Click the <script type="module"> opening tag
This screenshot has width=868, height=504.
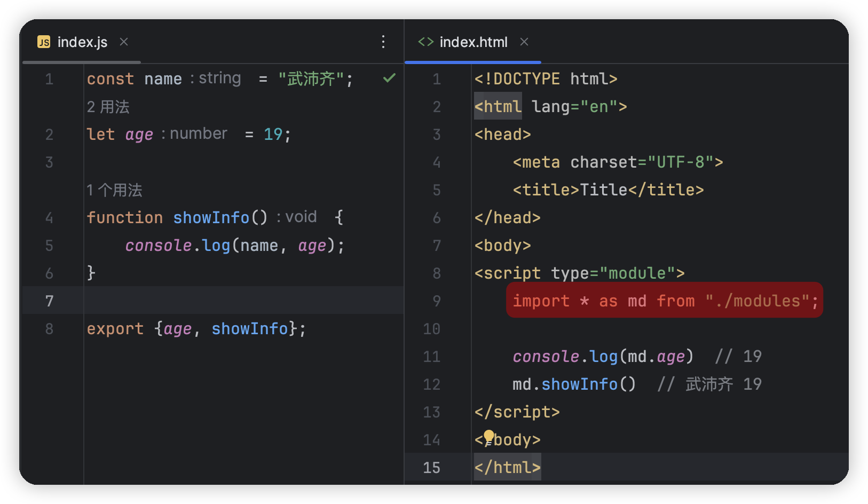point(579,273)
